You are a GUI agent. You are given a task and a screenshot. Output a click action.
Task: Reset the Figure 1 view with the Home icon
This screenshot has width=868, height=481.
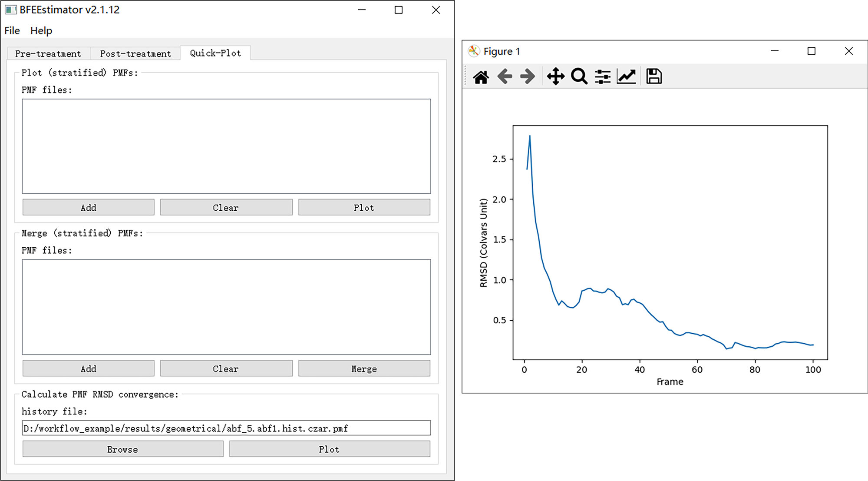481,77
